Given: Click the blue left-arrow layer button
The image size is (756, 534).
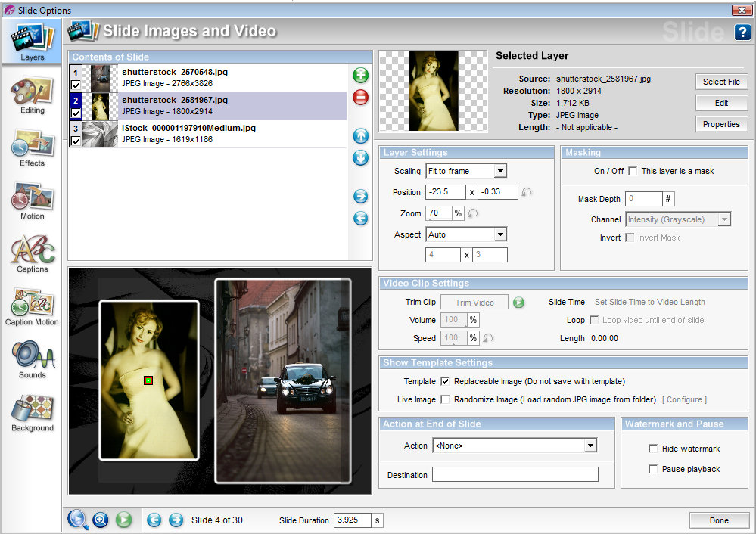Looking at the screenshot, I should [x=361, y=219].
